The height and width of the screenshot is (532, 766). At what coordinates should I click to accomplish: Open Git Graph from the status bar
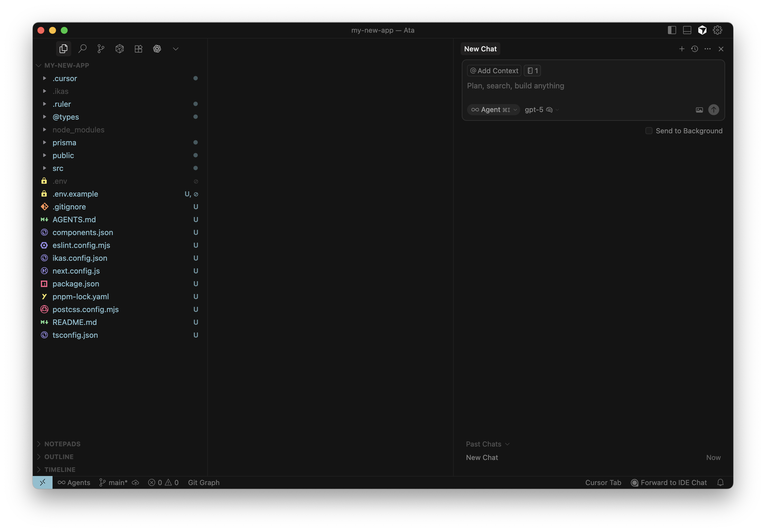[x=203, y=482]
